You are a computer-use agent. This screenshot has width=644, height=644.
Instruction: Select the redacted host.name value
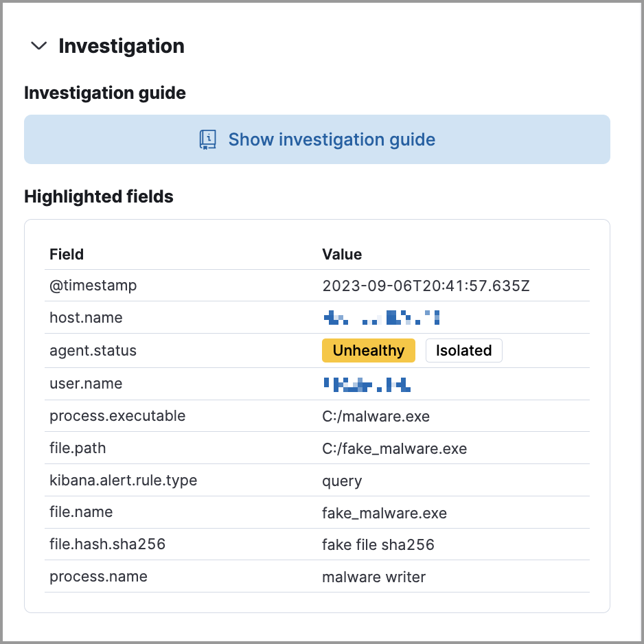click(x=380, y=317)
